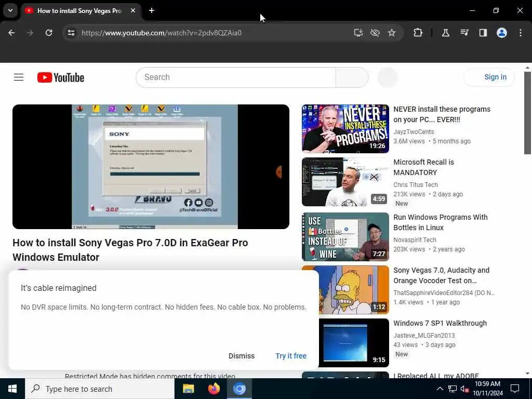Click the browser forward arrow

click(30, 33)
